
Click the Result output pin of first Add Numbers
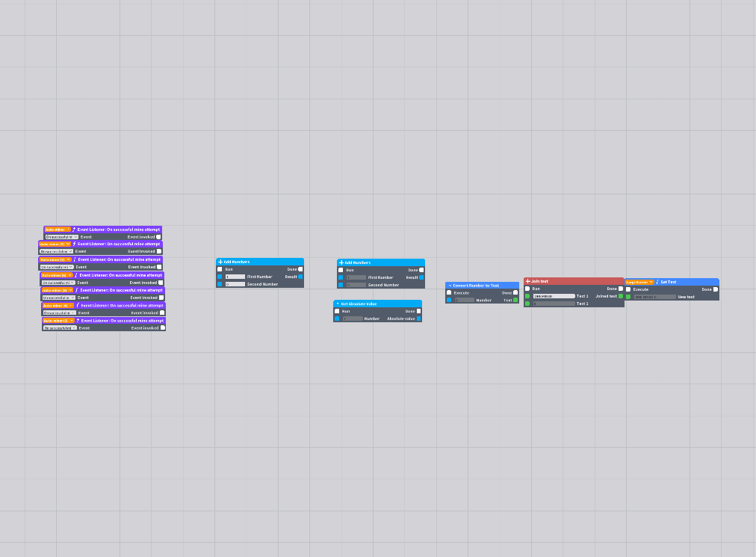coord(300,277)
